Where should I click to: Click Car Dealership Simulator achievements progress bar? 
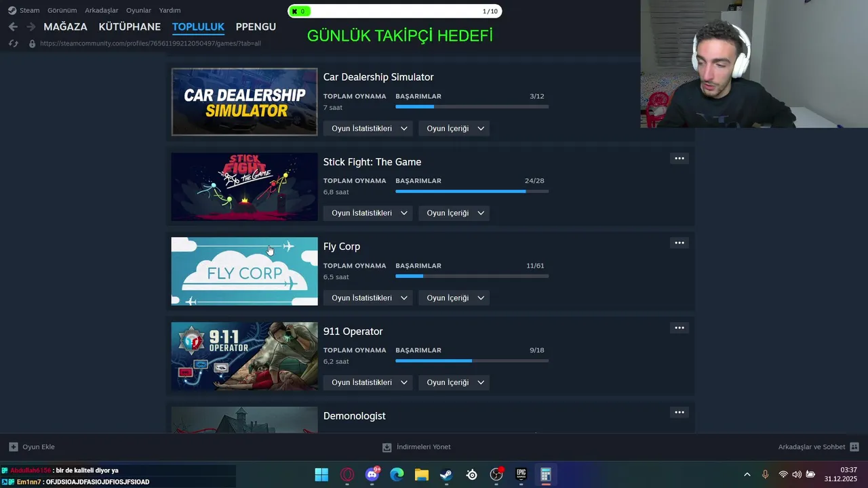click(472, 106)
